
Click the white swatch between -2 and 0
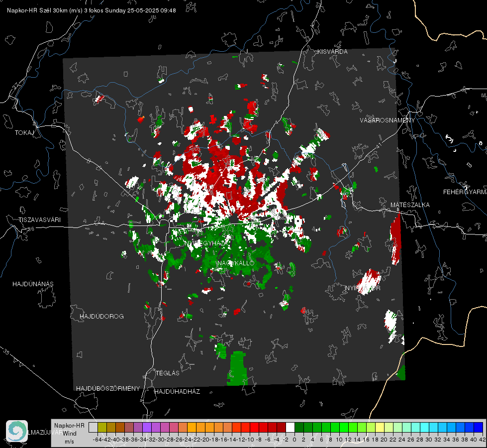click(x=290, y=427)
